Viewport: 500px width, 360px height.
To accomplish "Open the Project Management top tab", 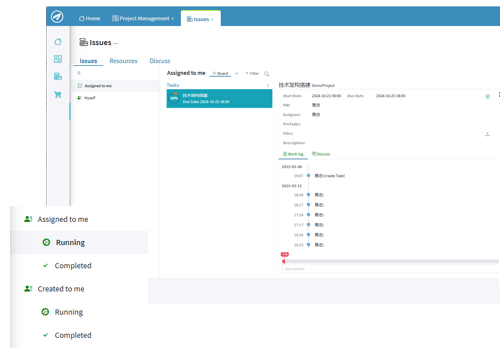I will [143, 18].
